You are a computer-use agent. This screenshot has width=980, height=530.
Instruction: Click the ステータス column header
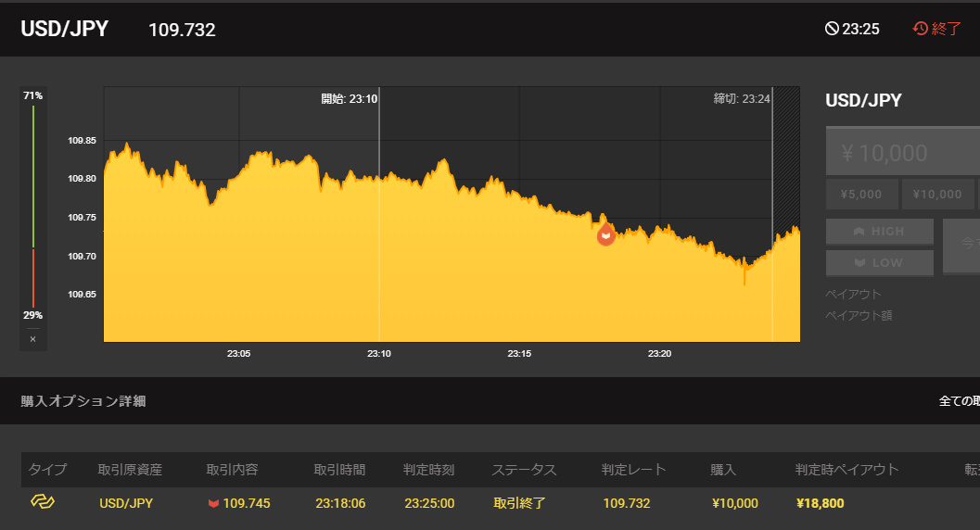click(524, 470)
